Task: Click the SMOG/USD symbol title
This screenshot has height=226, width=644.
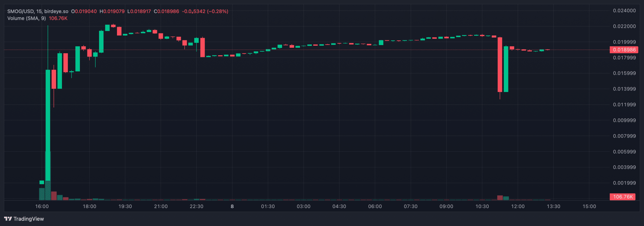Action: coord(20,11)
